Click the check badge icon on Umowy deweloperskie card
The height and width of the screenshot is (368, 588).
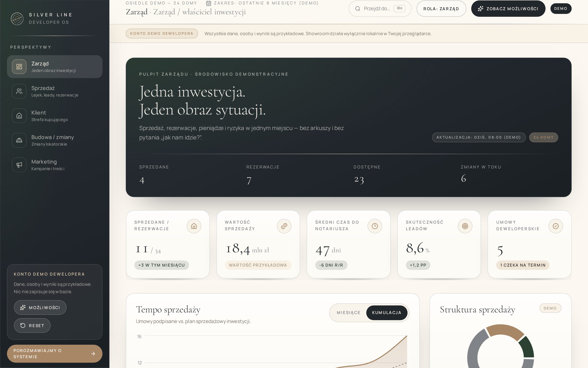pyautogui.click(x=556, y=226)
